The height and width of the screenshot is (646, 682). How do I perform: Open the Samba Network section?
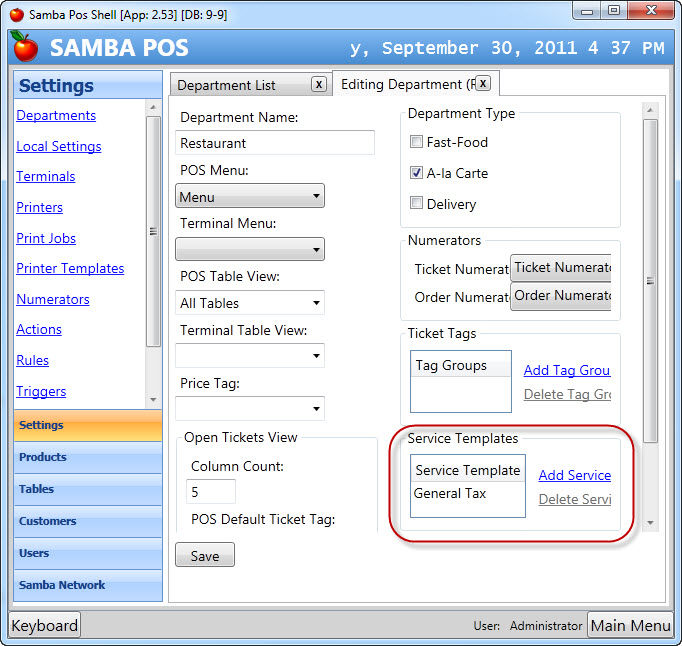click(x=88, y=585)
